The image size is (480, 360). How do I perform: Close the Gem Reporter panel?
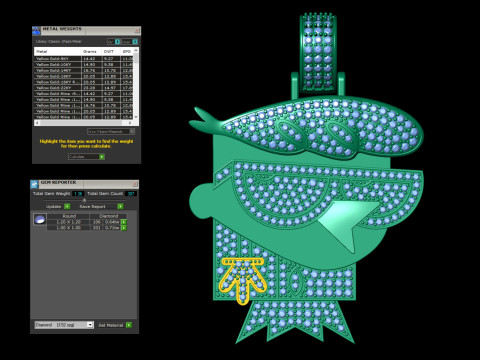(x=135, y=184)
